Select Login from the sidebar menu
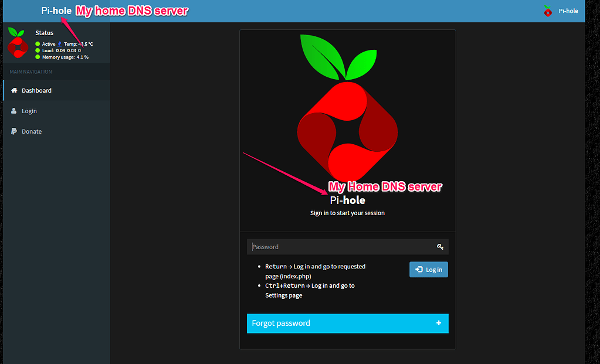This screenshot has width=600, height=364. [x=29, y=111]
